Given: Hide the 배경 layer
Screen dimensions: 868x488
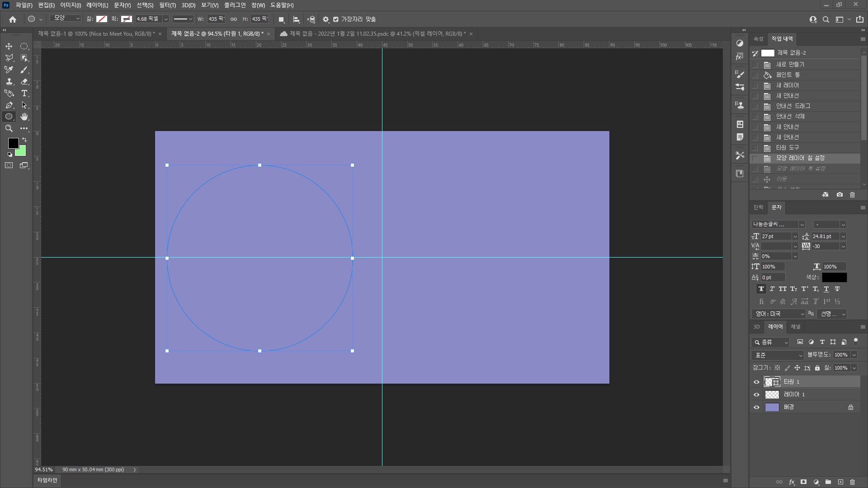Looking at the screenshot, I should click(756, 407).
